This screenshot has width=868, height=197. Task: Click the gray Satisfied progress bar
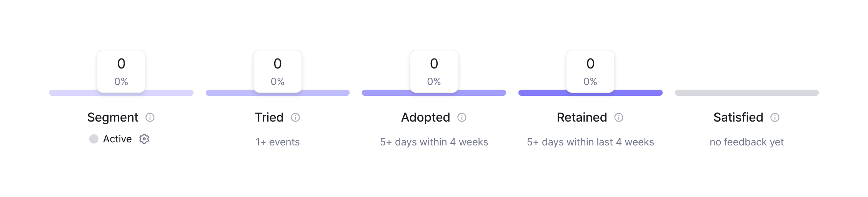click(x=746, y=93)
